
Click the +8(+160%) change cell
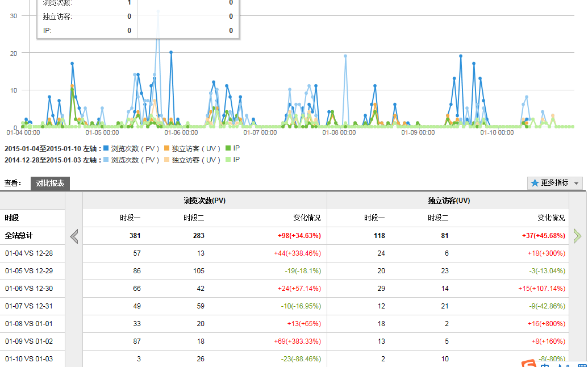[548, 341]
